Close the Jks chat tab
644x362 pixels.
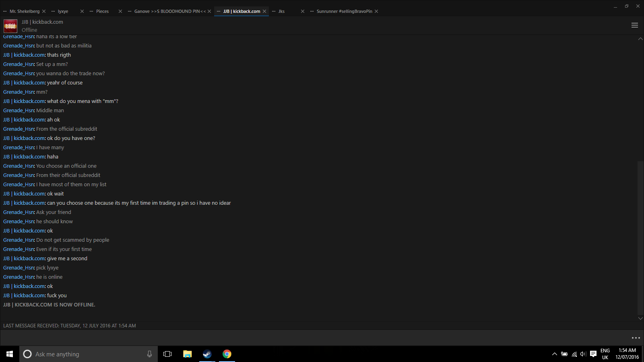[x=303, y=11]
